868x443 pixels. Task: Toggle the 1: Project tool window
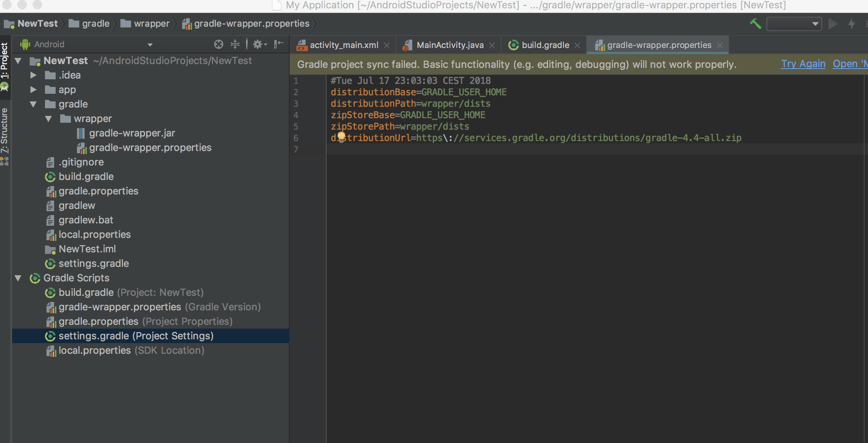pos(5,61)
